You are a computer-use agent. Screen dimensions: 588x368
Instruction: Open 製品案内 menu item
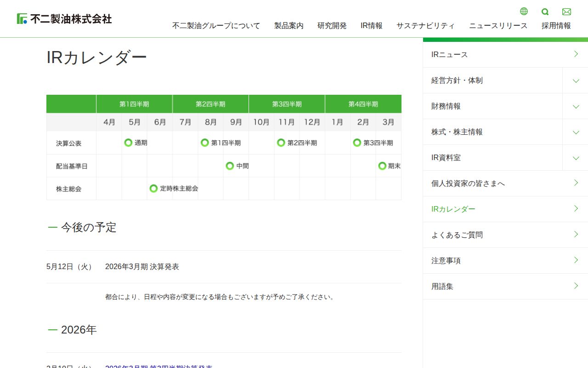coord(289,26)
